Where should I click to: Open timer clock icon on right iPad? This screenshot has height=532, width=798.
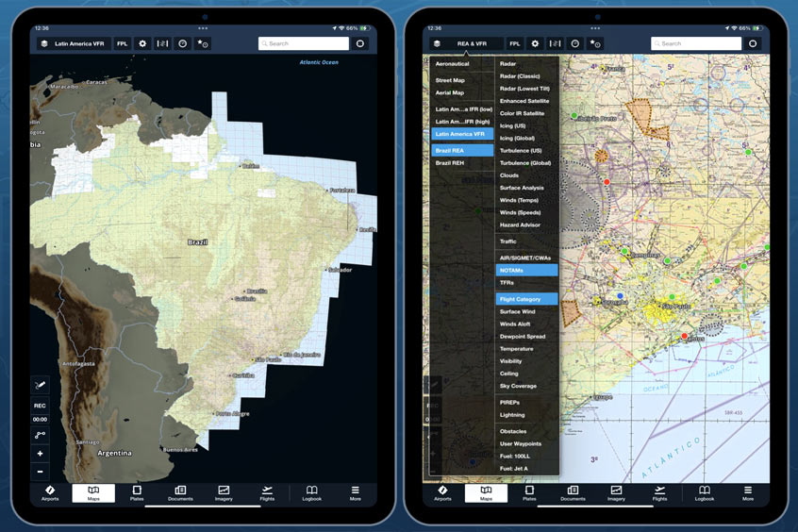point(574,43)
